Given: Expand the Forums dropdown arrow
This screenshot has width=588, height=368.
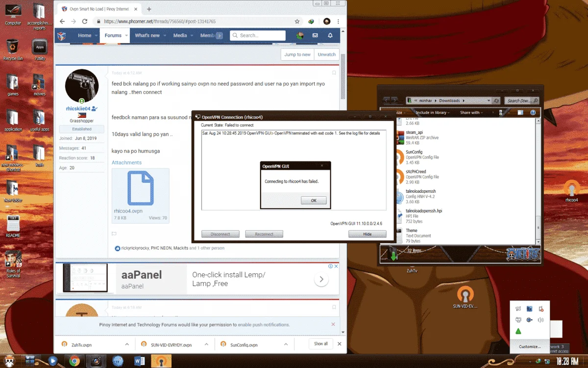Looking at the screenshot, I should click(126, 35).
